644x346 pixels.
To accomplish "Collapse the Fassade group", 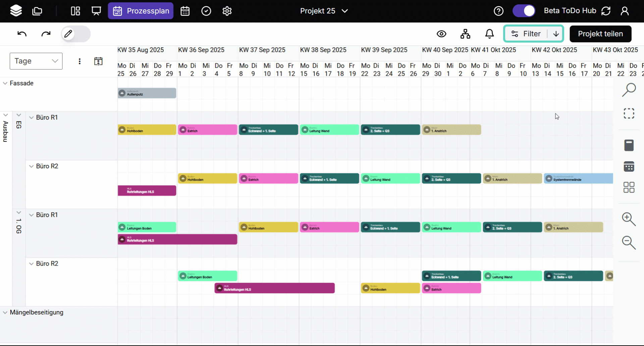I will point(5,83).
